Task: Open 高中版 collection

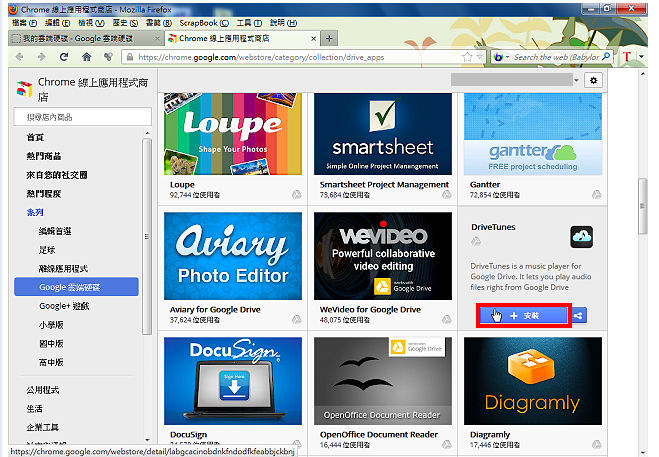Action: tap(51, 362)
